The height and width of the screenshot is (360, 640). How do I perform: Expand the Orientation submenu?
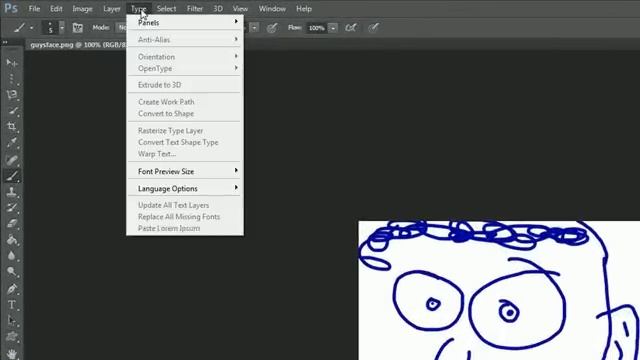click(x=185, y=57)
